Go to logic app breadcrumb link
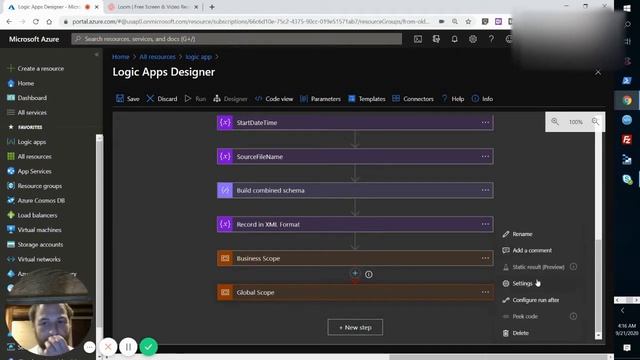Viewport: 640px width, 360px height. (198, 57)
